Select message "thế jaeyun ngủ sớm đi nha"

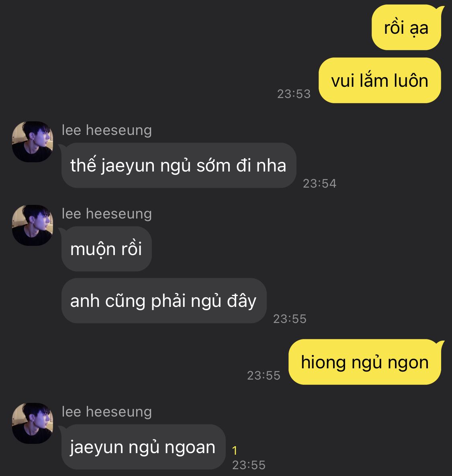coord(179,165)
